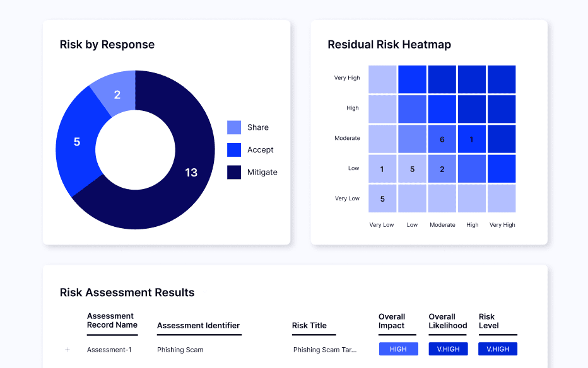Select the Mitigate donut segment showing 13
The height and width of the screenshot is (368, 588).
(191, 172)
